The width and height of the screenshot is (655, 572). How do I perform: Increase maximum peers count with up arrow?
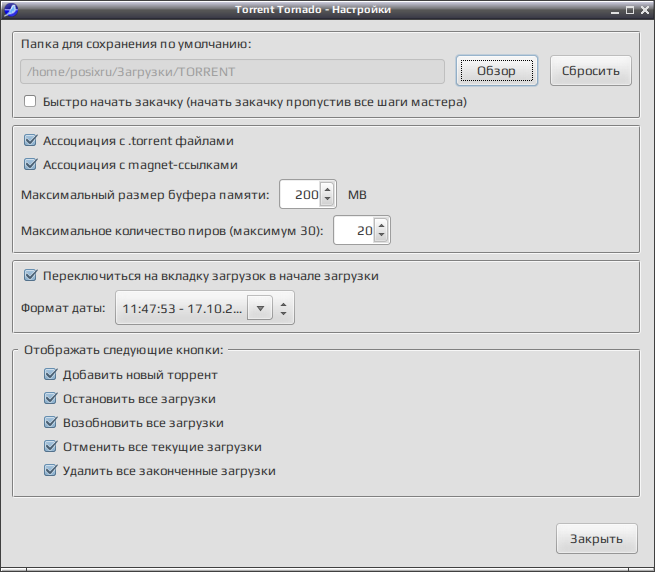(381, 226)
